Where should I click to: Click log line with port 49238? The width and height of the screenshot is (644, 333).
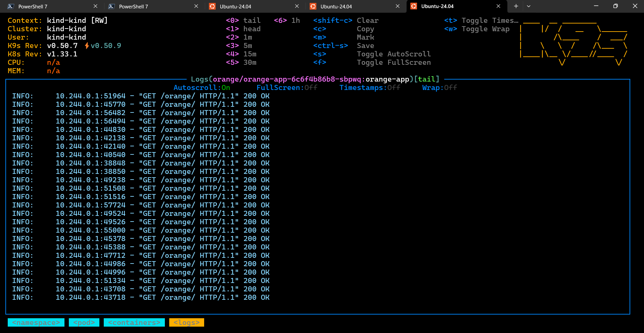(x=141, y=180)
